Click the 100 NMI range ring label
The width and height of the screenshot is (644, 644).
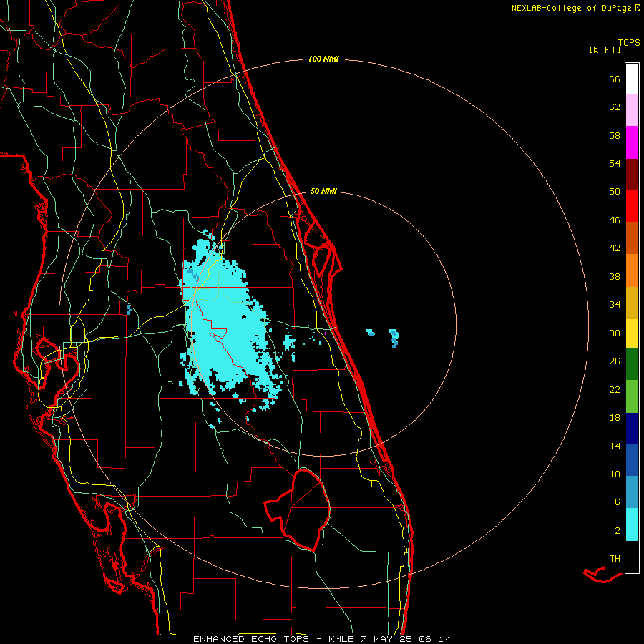click(x=323, y=59)
